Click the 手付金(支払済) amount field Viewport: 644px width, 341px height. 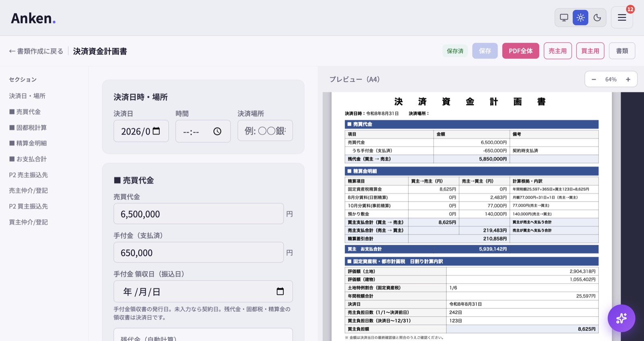pyautogui.click(x=198, y=252)
